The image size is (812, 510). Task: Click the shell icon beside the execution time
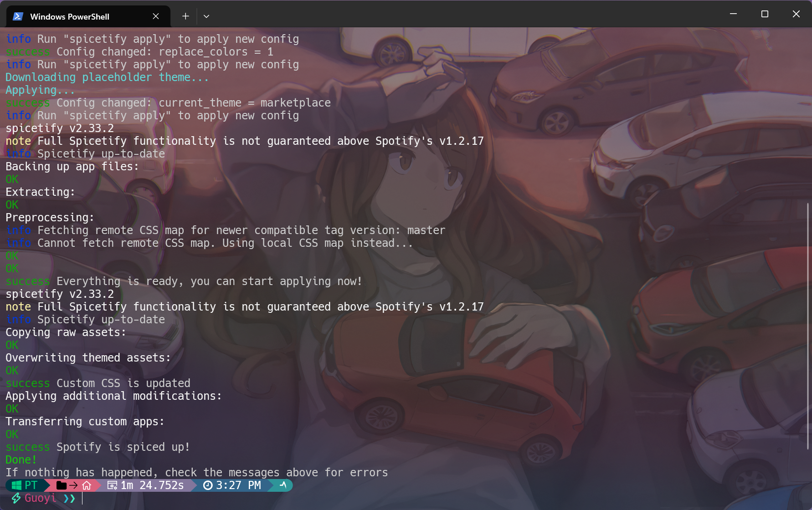(112, 485)
